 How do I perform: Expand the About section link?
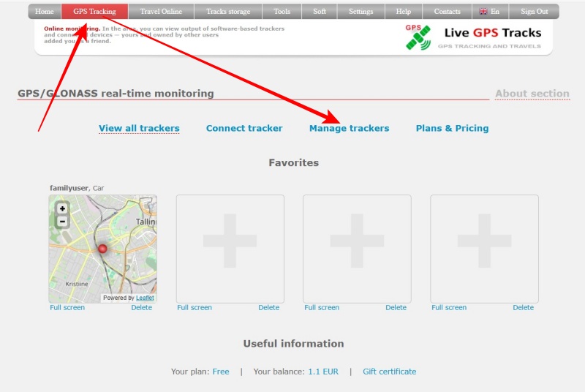(x=532, y=94)
